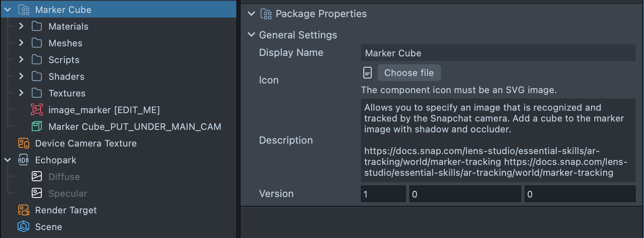Click the Display Name text field
Image resolution: width=644 pixels, height=238 pixels.
[498, 53]
